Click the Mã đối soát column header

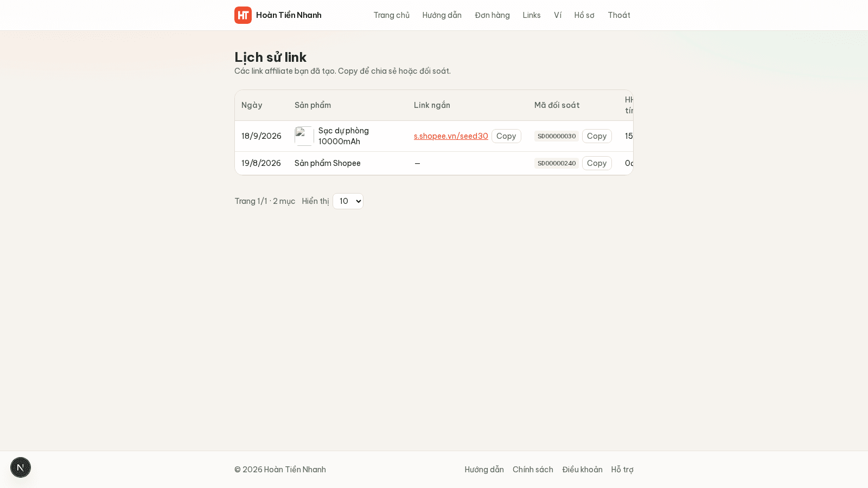[557, 105]
